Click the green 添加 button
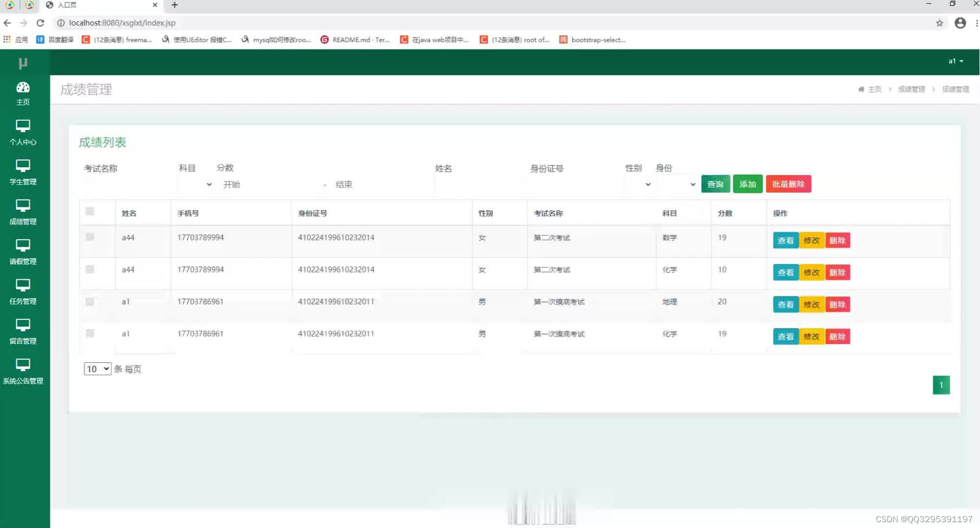The image size is (980, 528). (x=748, y=184)
